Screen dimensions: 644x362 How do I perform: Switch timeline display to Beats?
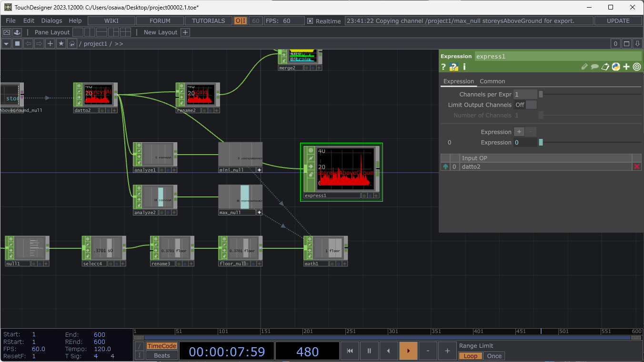[161, 355]
